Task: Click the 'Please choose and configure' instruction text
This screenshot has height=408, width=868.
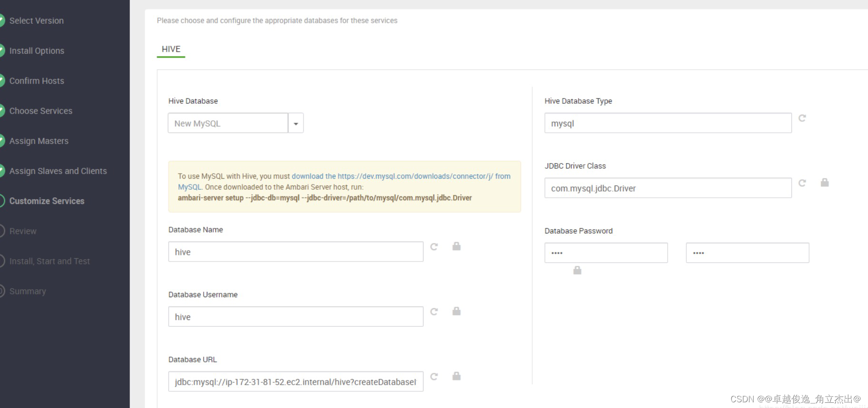Action: [x=277, y=20]
